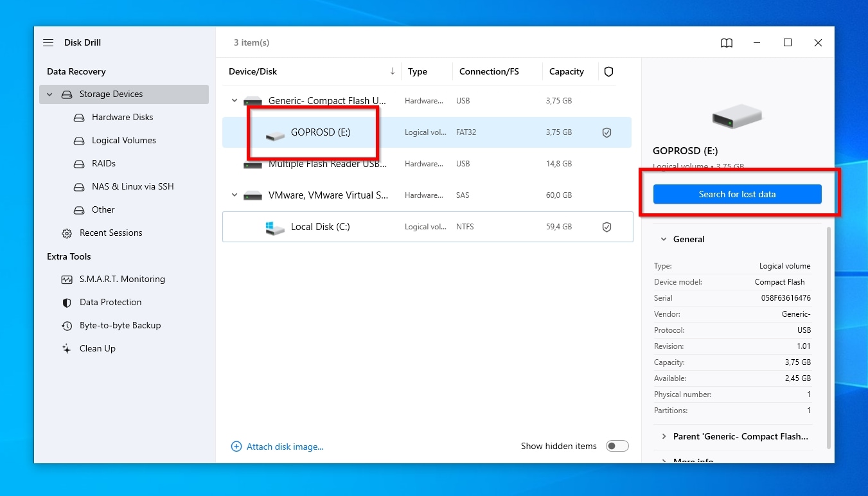Collapse the Storage Devices tree chevron
This screenshot has width=868, height=496.
(49, 94)
